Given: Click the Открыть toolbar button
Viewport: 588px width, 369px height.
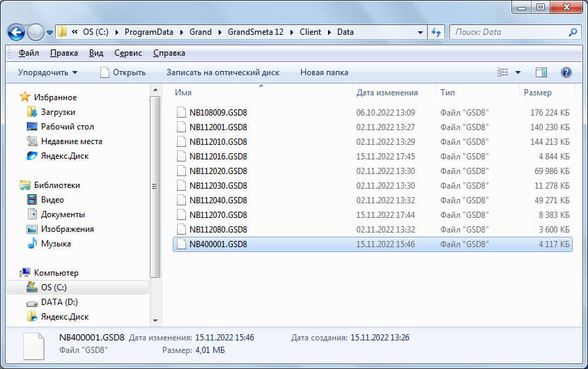Looking at the screenshot, I should [123, 72].
